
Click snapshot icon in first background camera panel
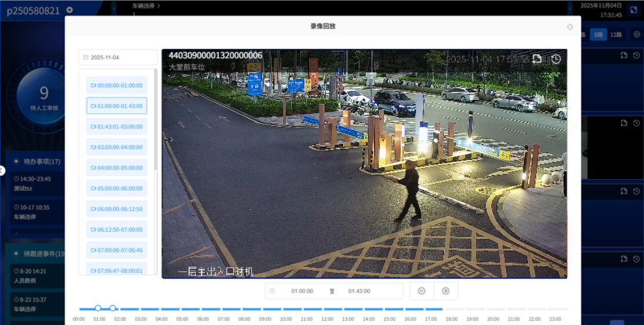624,56
